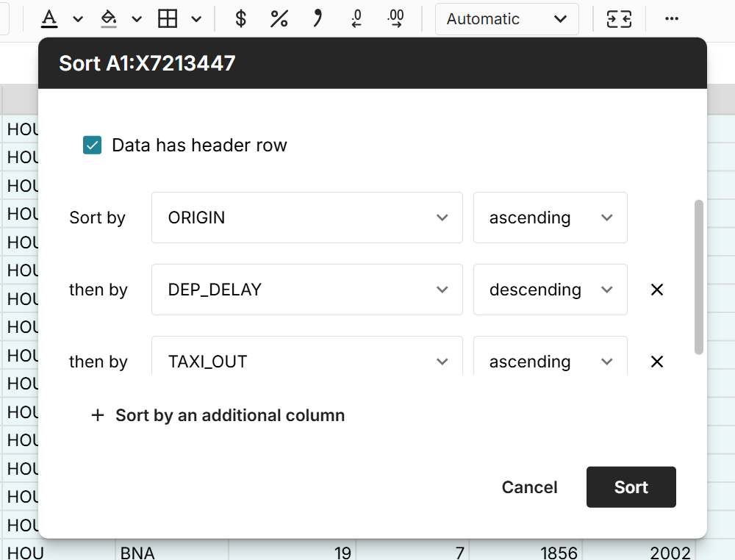Toggle the thousands separator comma icon
735x560 pixels.
(x=318, y=19)
